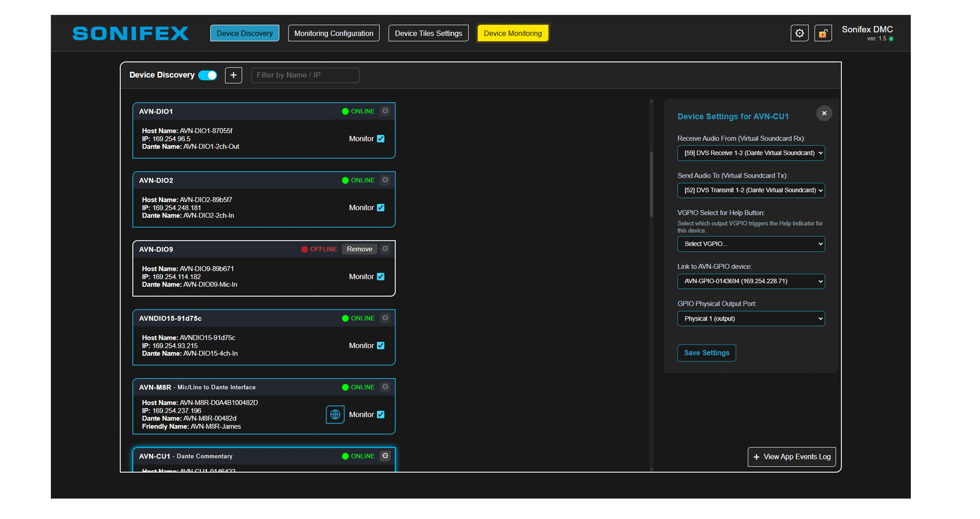Open Send Audio To soundcard dropdown
This screenshot has width=980, height=519.
(751, 190)
